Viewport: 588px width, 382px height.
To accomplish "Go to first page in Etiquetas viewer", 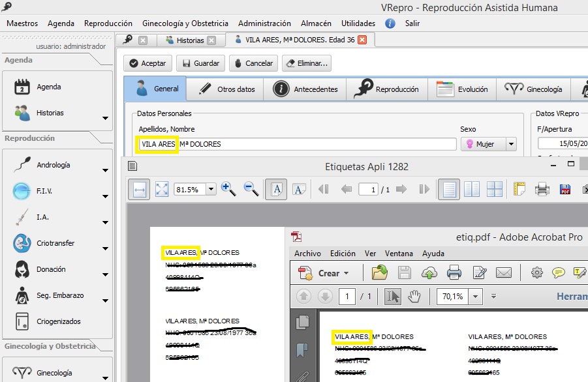I will (323, 189).
